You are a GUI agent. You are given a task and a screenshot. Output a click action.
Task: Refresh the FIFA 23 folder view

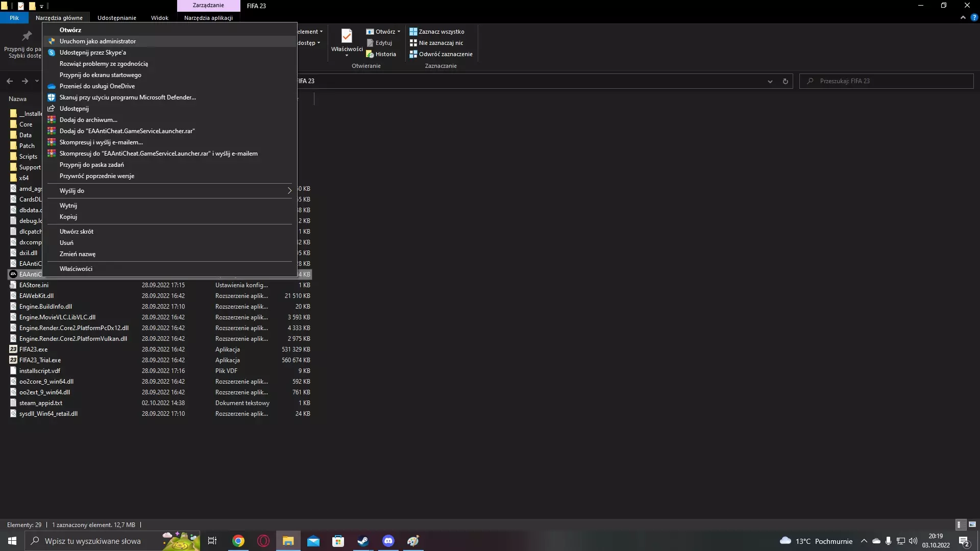[785, 81]
